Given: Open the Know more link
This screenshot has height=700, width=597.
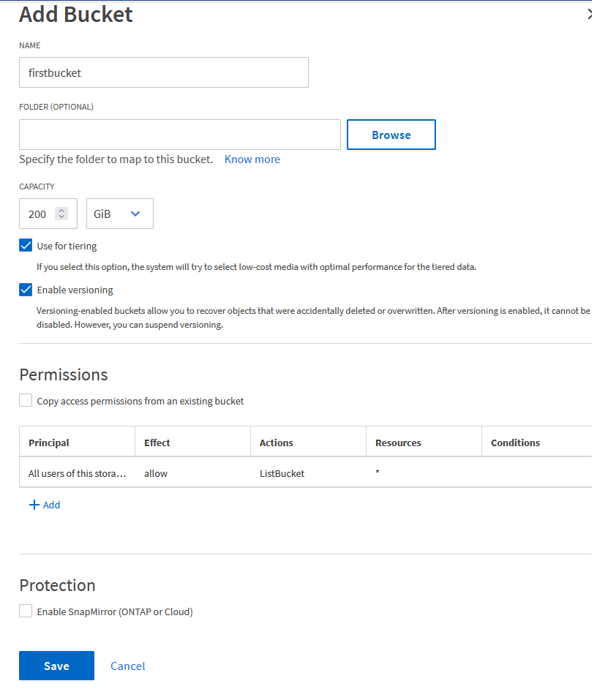Looking at the screenshot, I should click(252, 159).
